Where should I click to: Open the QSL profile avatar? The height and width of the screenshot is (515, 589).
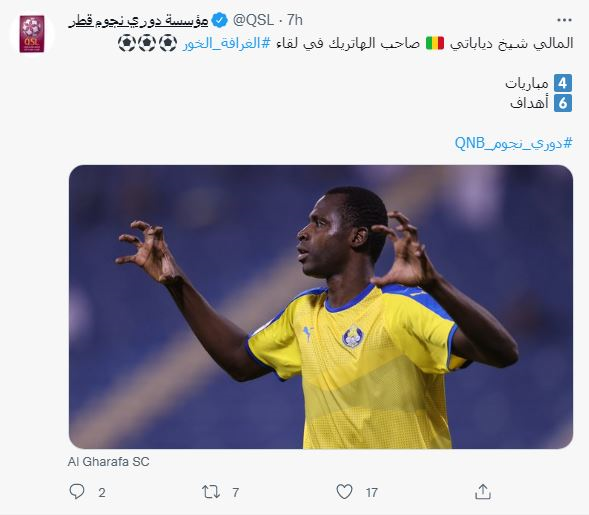(32, 34)
